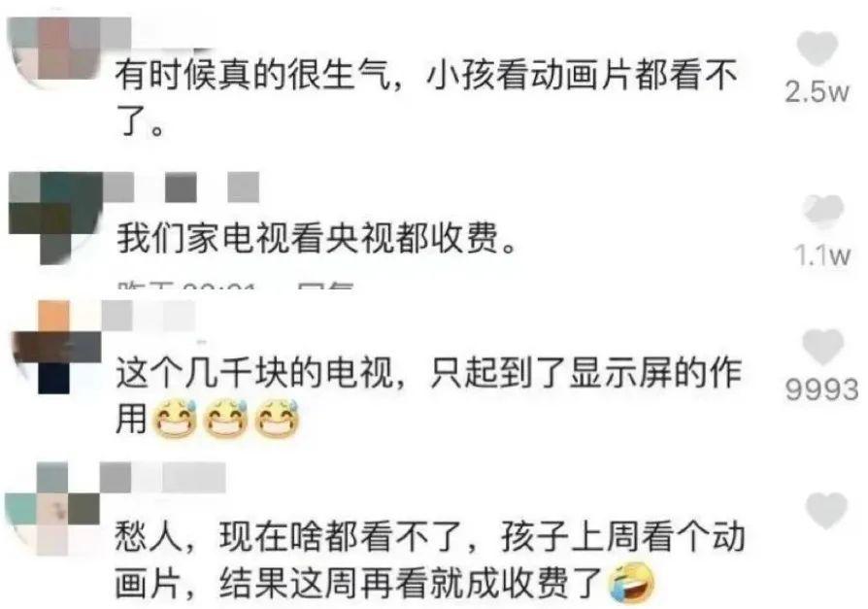Tap the heart next to the 愁人 comment
The width and height of the screenshot is (868, 609).
pos(826,510)
